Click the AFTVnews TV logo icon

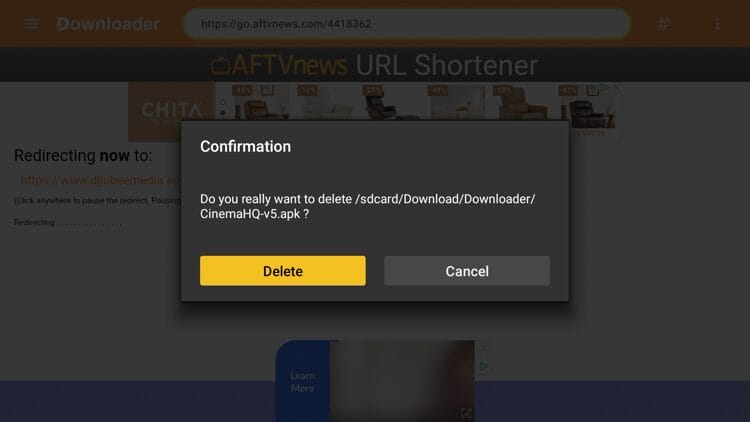click(221, 65)
